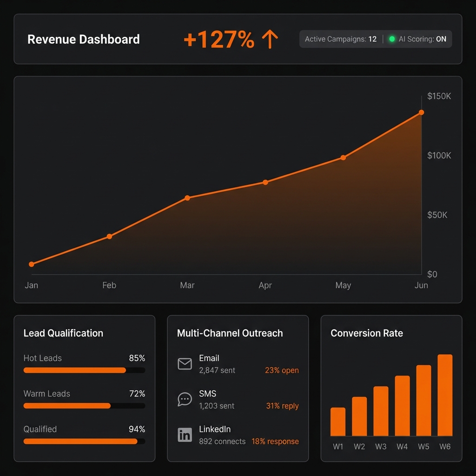Image resolution: width=476 pixels, height=476 pixels.
Task: Click the SMS chat bubble icon
Action: [x=185, y=399]
